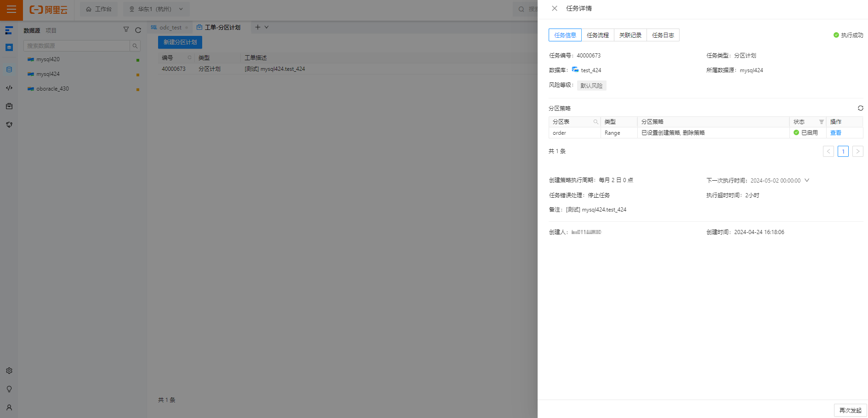The height and width of the screenshot is (418, 868).
Task: Refresh the partition strategy table
Action: point(860,108)
